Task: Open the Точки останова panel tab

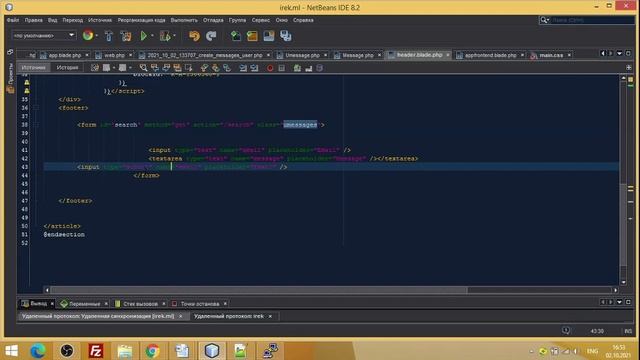Action: point(200,304)
